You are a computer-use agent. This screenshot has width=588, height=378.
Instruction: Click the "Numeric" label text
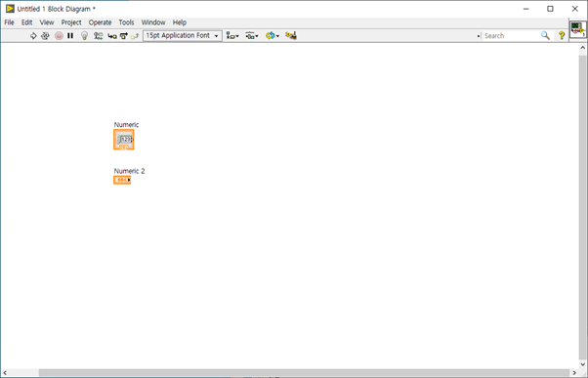[126, 124]
